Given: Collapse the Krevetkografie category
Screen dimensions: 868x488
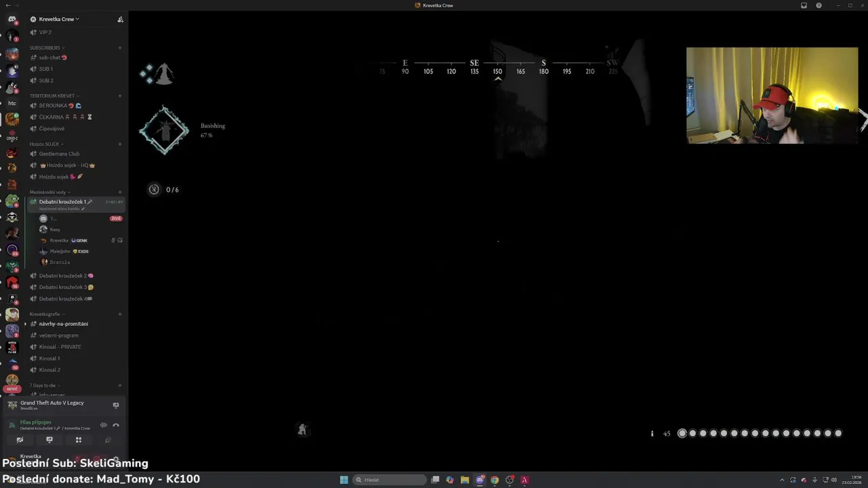Looking at the screenshot, I should [47, 314].
